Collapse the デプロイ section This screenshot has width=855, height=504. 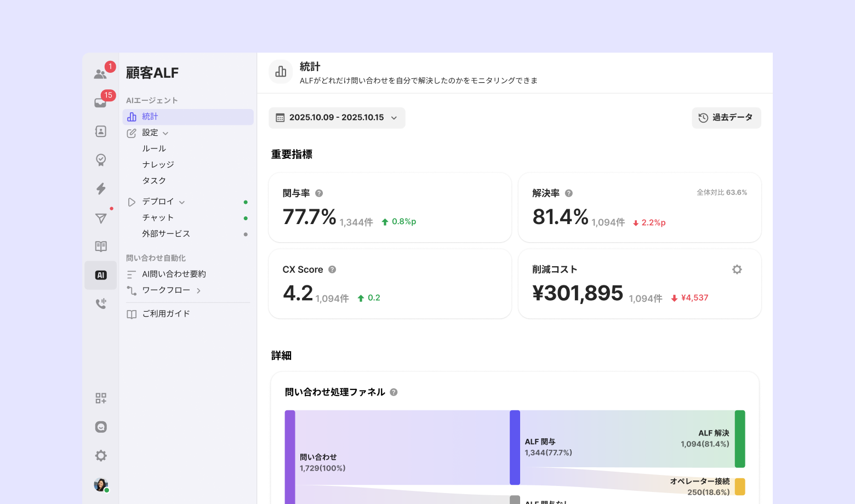point(182,202)
